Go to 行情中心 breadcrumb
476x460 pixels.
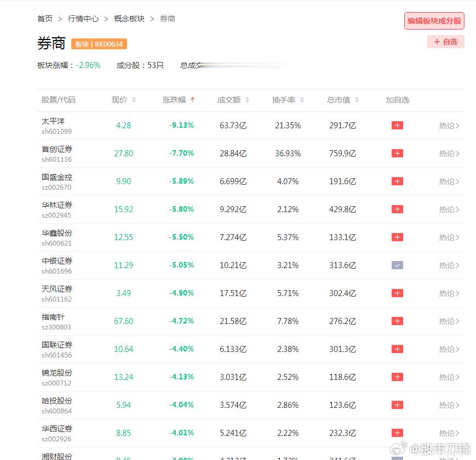[83, 19]
